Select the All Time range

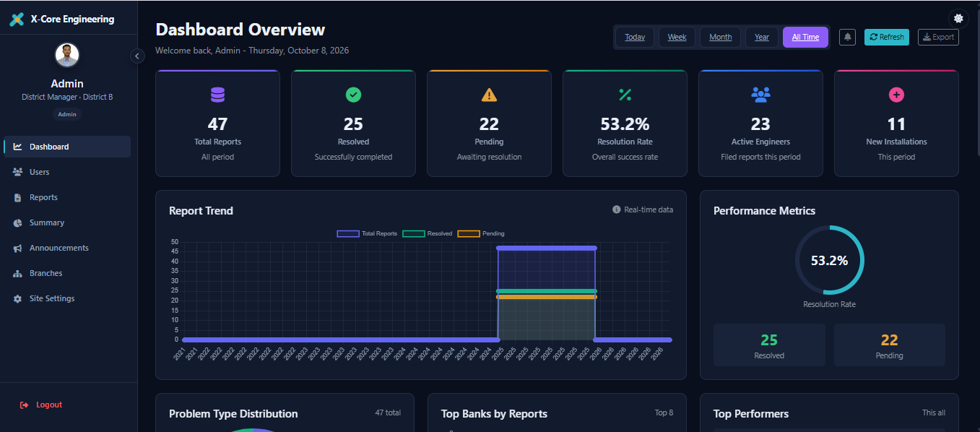coord(805,37)
